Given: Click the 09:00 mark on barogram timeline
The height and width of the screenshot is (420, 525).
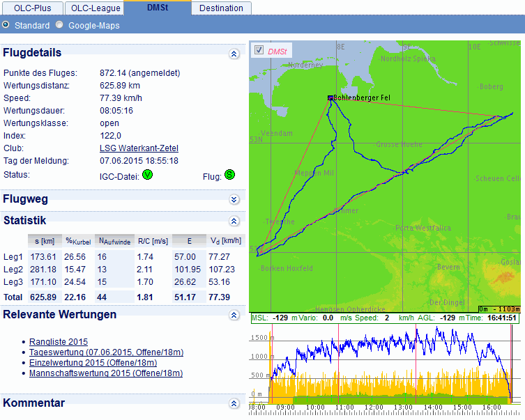Looking at the screenshot, I should (286, 407).
